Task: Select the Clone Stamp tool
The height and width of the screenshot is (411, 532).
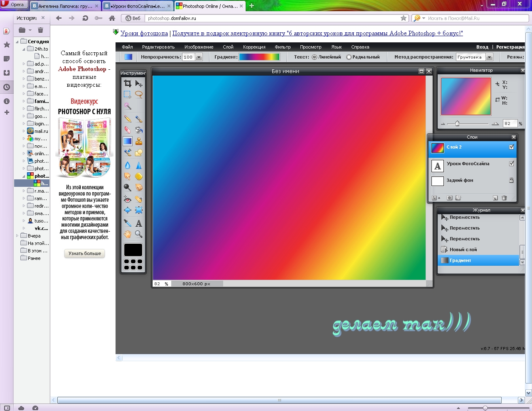Action: (x=139, y=141)
